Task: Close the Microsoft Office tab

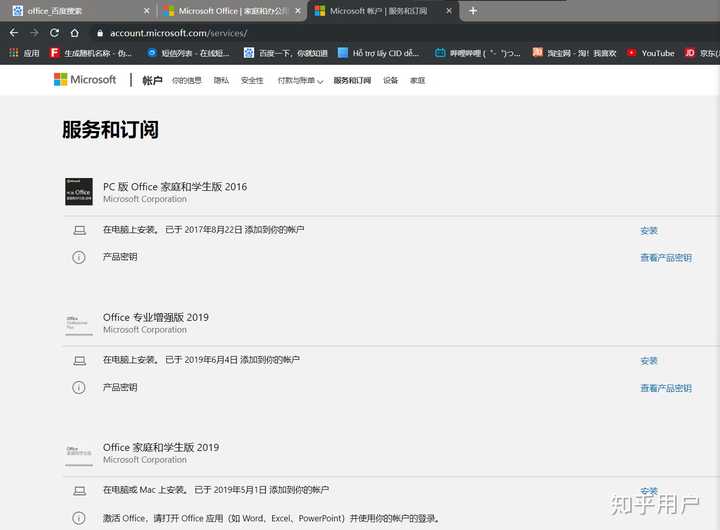Action: pyautogui.click(x=298, y=11)
